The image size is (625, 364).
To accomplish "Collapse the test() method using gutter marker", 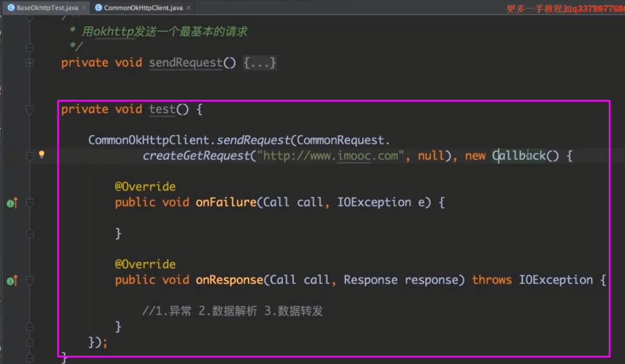I will click(30, 109).
